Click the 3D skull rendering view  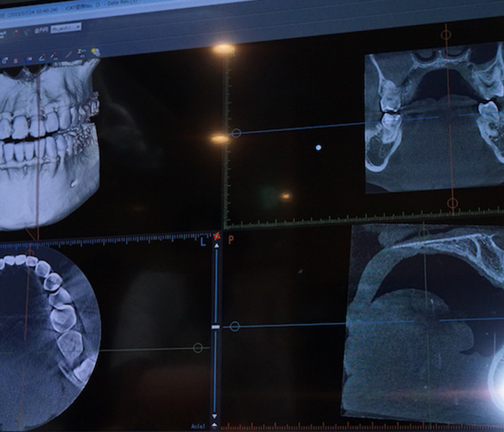coord(50,143)
